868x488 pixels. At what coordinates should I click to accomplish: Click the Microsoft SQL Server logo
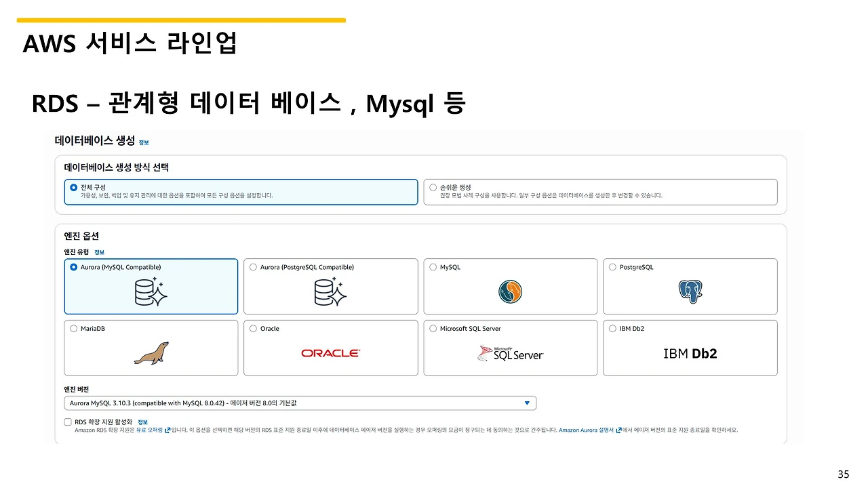[511, 353]
